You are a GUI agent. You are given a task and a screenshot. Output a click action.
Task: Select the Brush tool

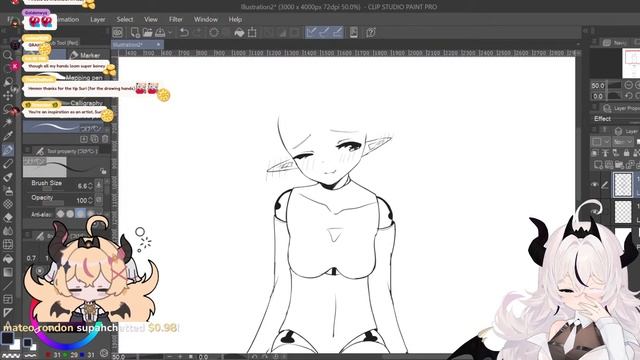coord(7,177)
